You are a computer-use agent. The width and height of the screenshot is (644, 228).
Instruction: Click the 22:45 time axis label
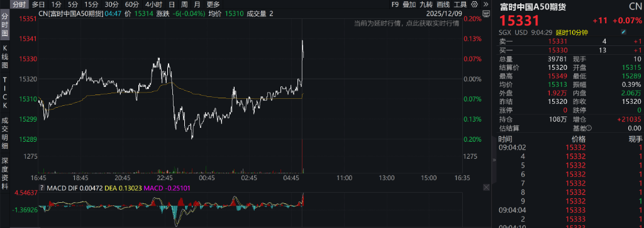165,178
